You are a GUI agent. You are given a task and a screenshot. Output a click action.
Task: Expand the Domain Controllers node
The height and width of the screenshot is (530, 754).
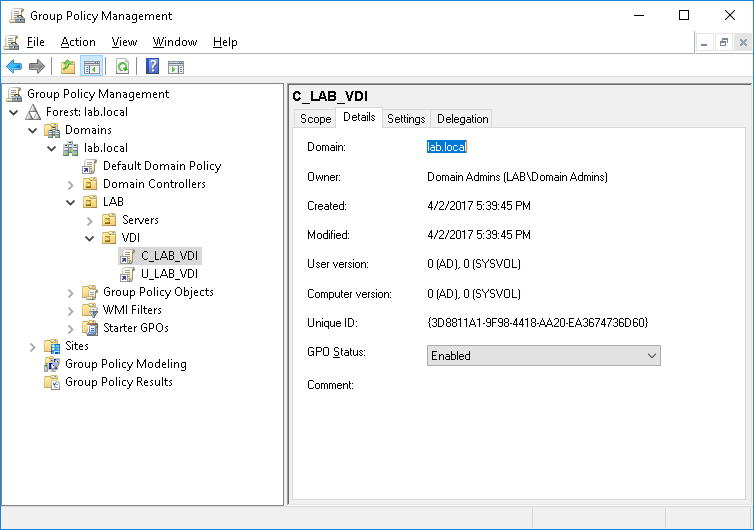click(70, 184)
